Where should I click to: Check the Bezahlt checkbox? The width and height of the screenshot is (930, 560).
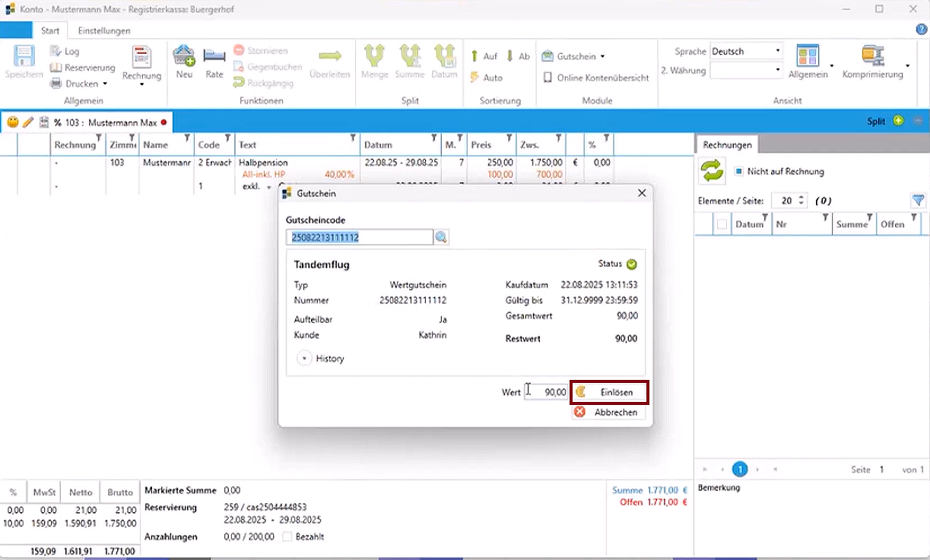[x=287, y=536]
